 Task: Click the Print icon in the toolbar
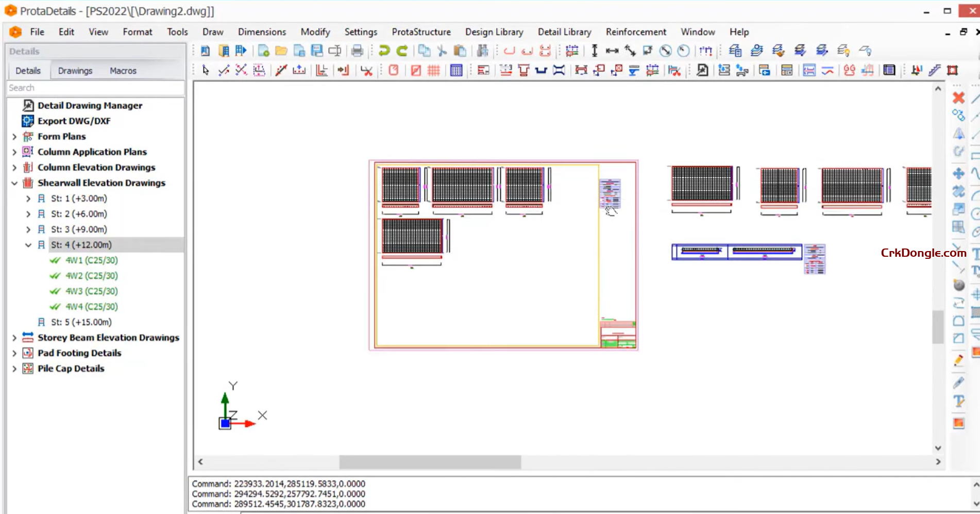[357, 51]
